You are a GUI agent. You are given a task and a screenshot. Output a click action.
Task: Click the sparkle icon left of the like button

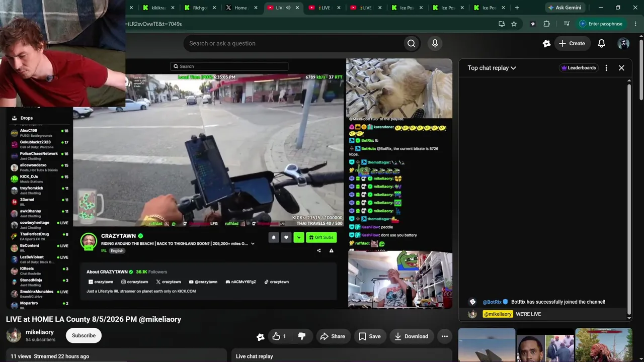pyautogui.click(x=260, y=336)
